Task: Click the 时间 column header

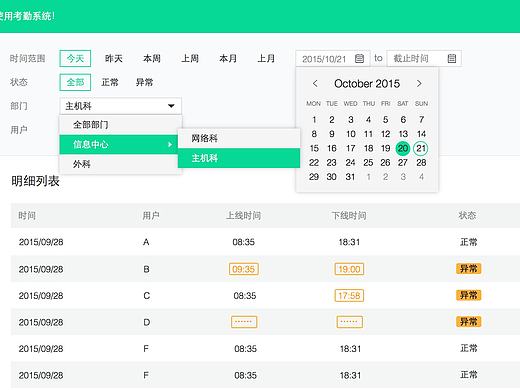Action: (x=27, y=216)
